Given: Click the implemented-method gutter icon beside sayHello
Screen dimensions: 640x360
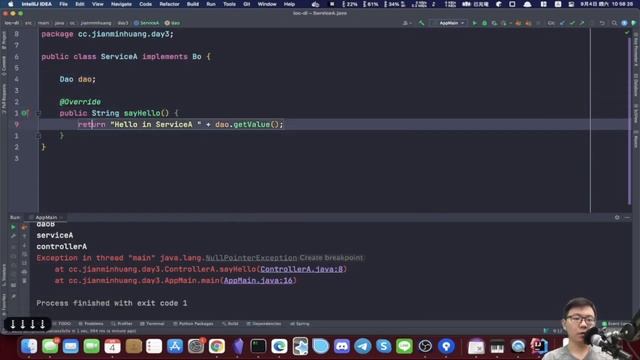Looking at the screenshot, I should pyautogui.click(x=24, y=113).
